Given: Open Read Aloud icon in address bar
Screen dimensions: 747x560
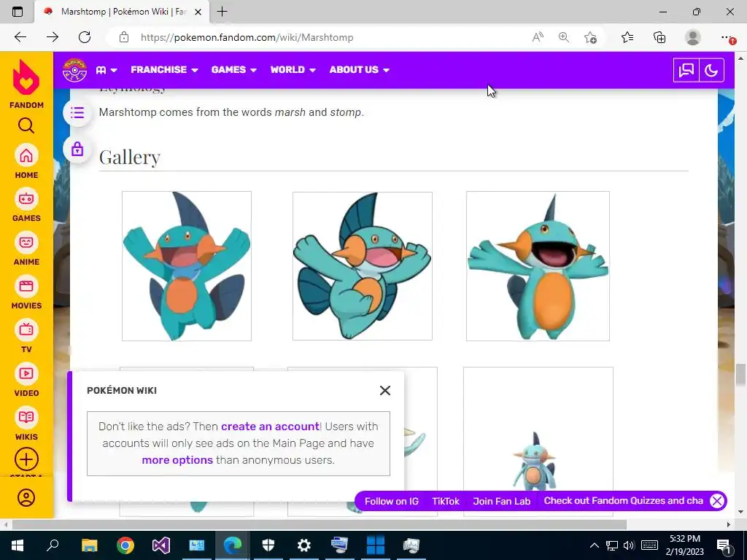Looking at the screenshot, I should pyautogui.click(x=538, y=37).
